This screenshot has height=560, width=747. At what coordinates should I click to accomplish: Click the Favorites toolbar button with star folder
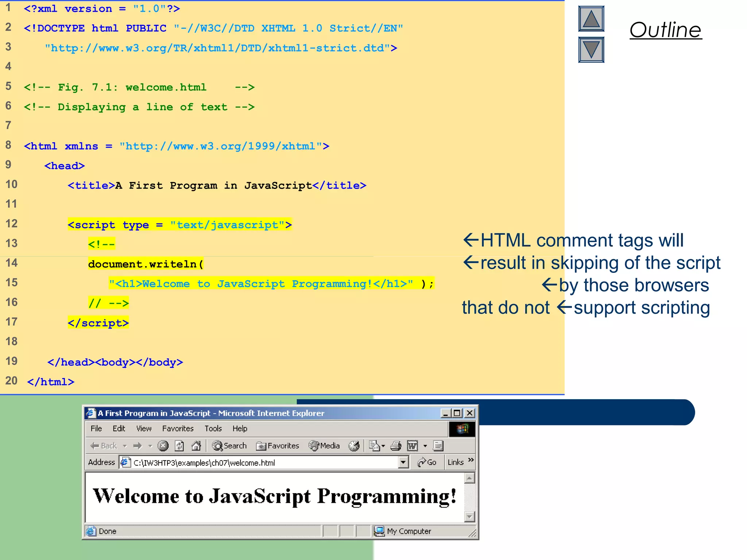coord(278,446)
